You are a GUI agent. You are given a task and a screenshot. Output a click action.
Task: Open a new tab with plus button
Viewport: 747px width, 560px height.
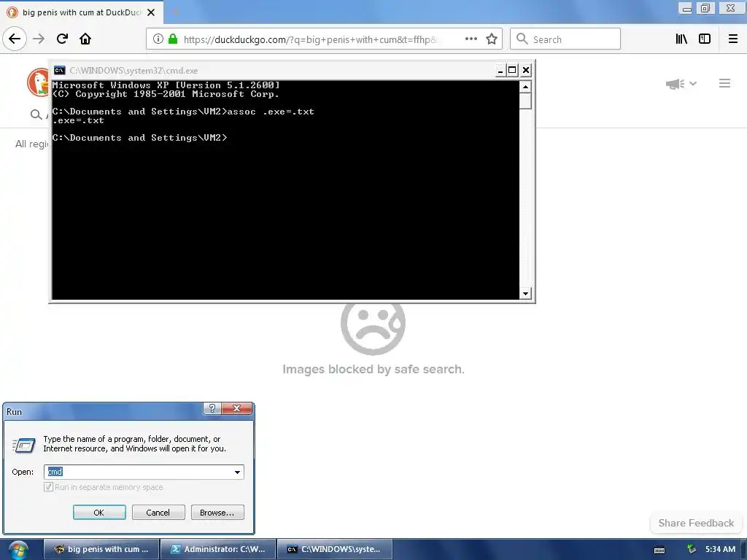coord(175,12)
